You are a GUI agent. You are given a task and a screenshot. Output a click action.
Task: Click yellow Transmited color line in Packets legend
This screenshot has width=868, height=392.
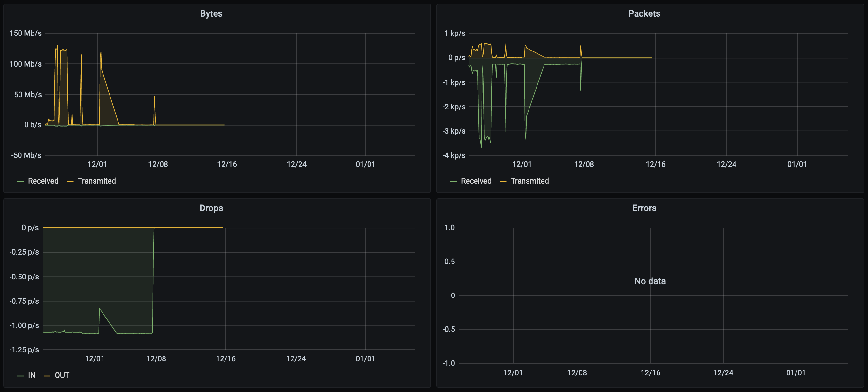[503, 182]
